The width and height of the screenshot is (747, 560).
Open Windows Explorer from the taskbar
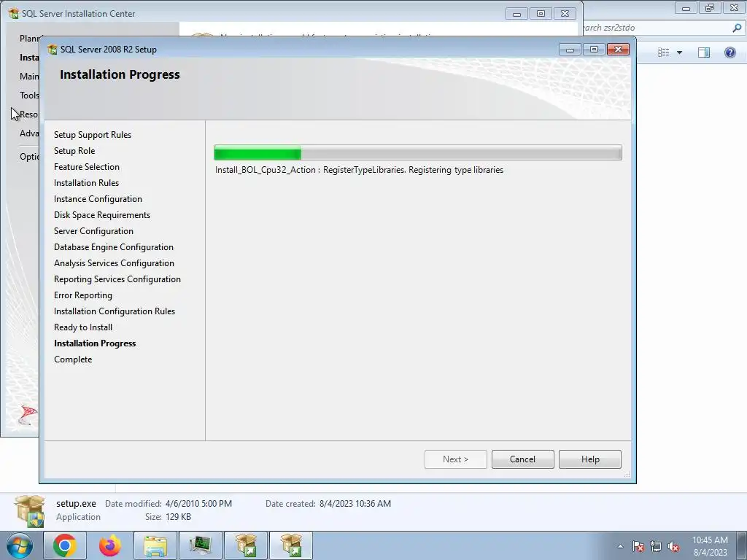point(155,545)
